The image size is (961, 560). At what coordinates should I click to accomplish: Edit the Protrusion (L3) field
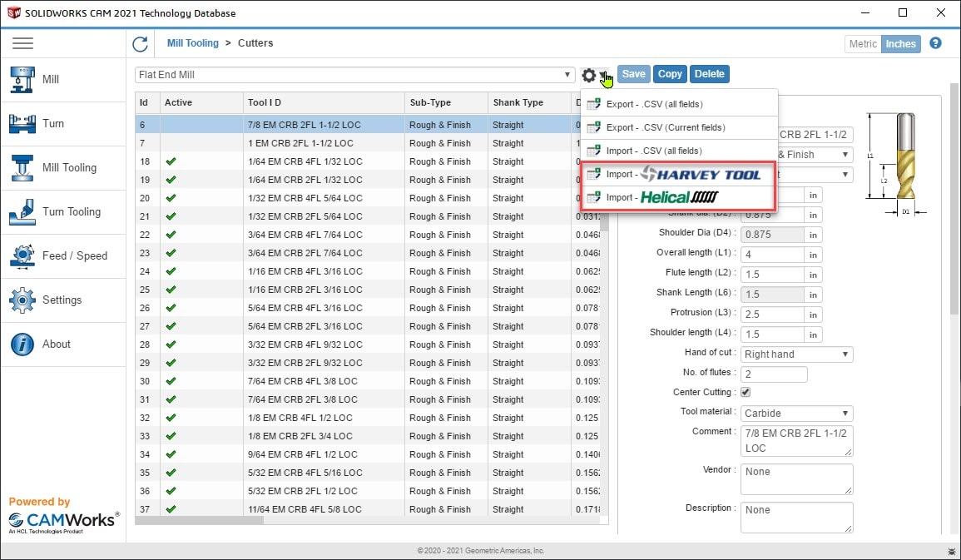point(772,315)
